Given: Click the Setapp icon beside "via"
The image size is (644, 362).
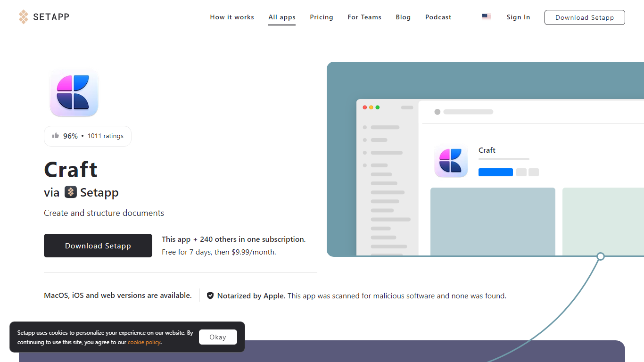Looking at the screenshot, I should [71, 192].
